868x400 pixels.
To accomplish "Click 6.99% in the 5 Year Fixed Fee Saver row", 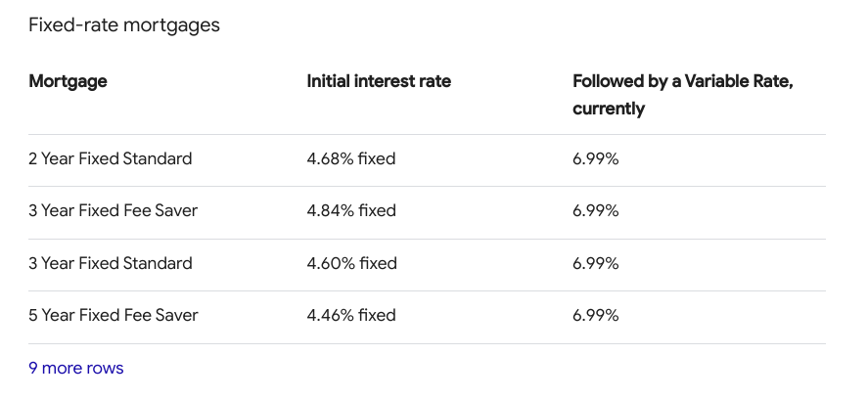I will (x=596, y=315).
